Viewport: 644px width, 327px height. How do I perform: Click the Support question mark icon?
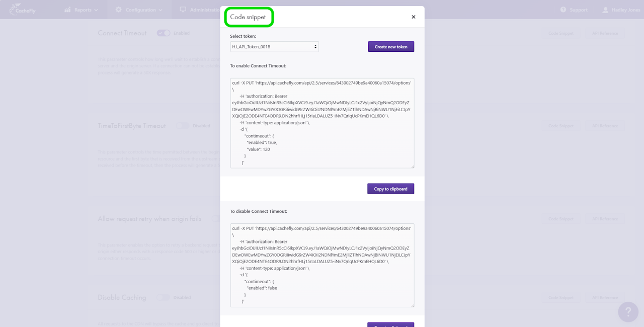tap(563, 10)
